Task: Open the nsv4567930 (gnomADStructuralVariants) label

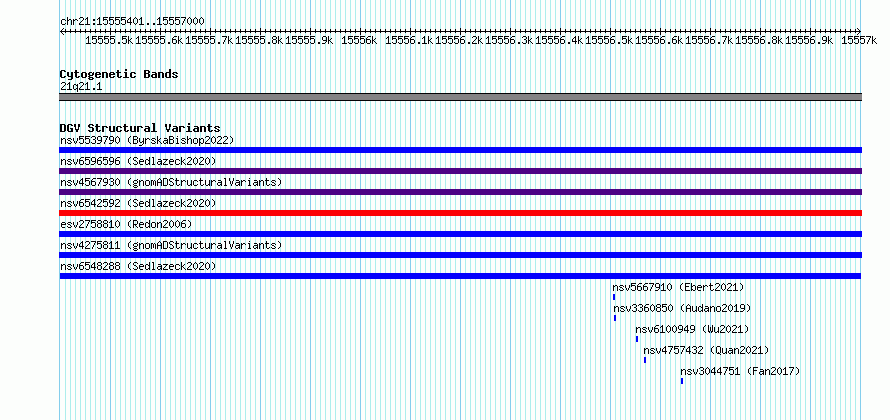Action: (171, 182)
